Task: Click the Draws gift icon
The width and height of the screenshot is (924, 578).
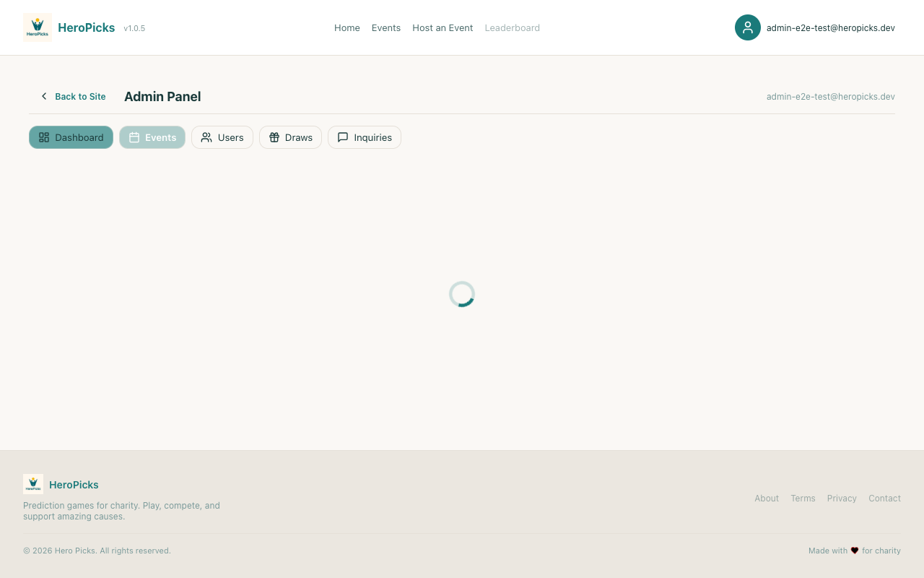Action: (x=274, y=137)
